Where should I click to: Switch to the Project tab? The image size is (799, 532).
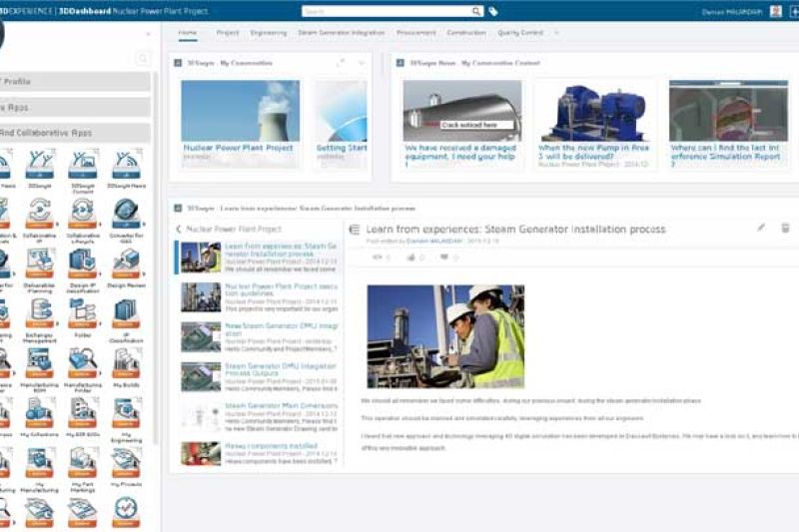(228, 33)
